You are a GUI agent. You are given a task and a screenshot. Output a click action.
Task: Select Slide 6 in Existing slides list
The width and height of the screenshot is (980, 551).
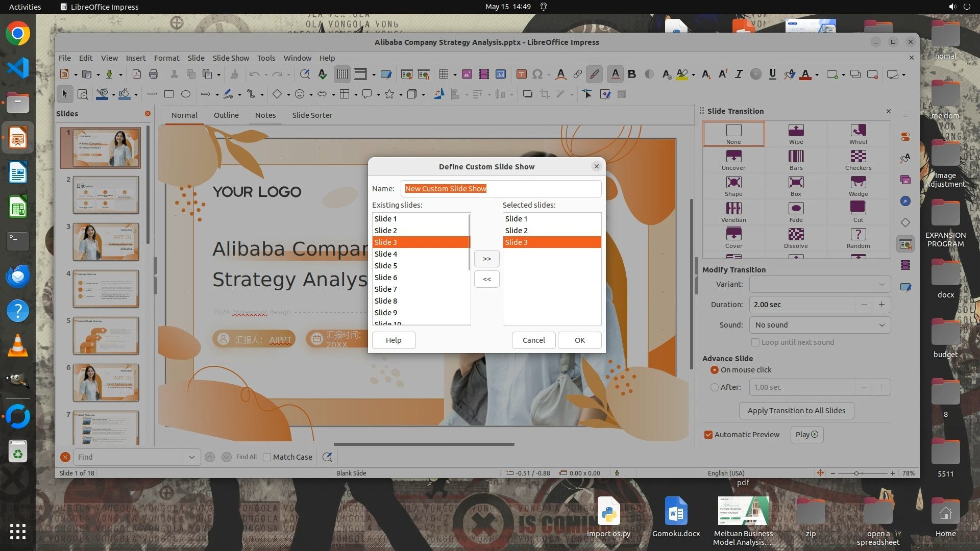(386, 278)
